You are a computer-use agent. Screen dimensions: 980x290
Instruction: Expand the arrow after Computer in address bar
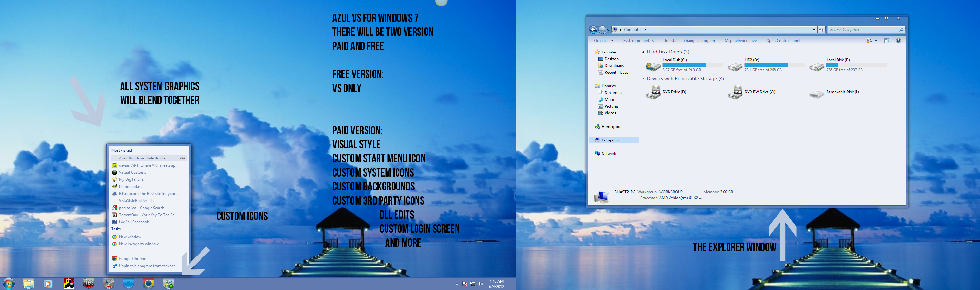[645, 30]
